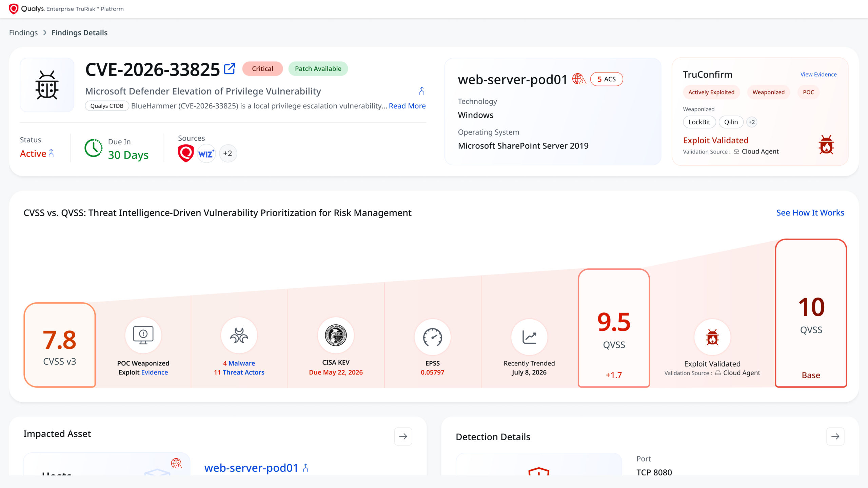Viewport: 868px width, 488px height.
Task: Open the CVE-2026-33825 external link icon
Action: coord(230,69)
